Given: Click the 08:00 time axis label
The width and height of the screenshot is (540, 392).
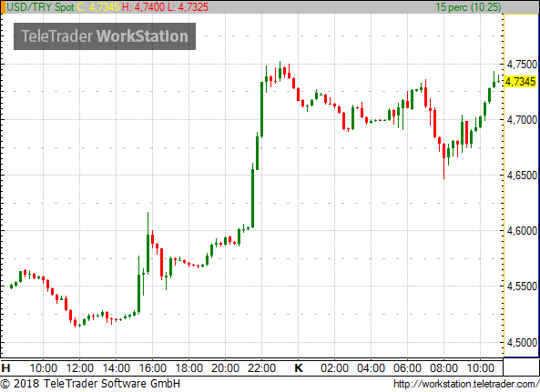Looking at the screenshot, I should (443, 368).
